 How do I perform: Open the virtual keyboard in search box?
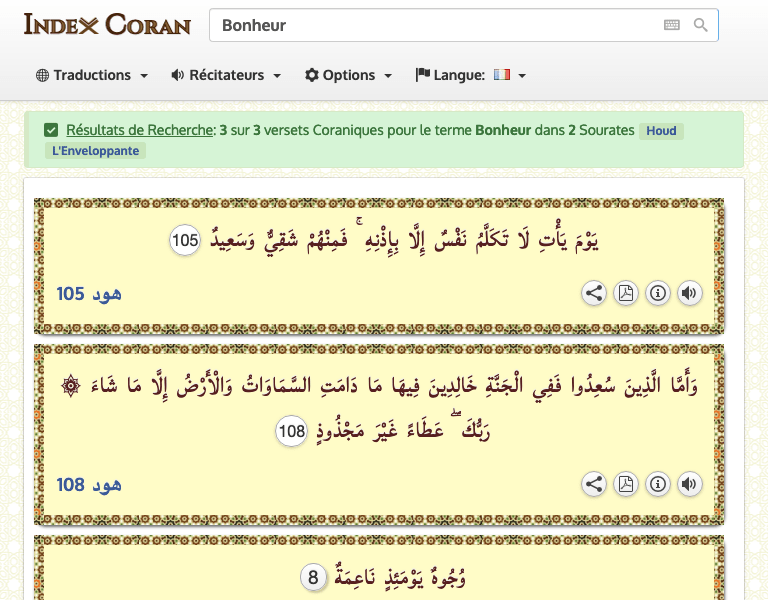671,25
